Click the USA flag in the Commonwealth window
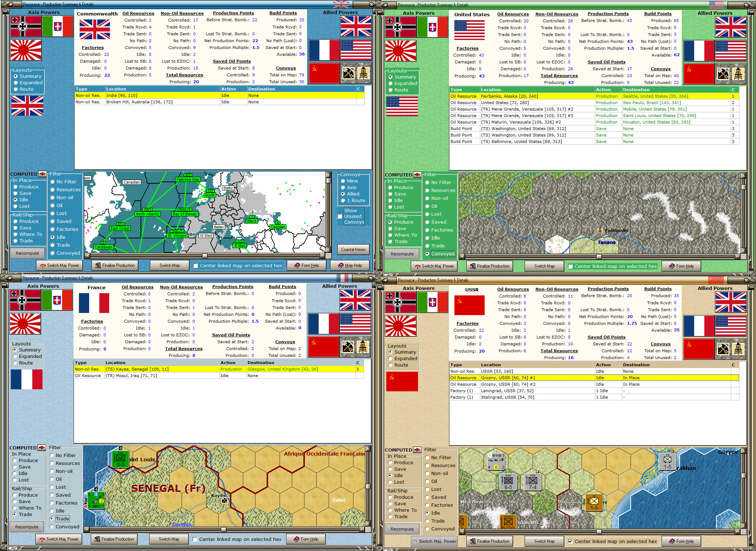Viewport: 756px width, 551px height. click(x=356, y=50)
